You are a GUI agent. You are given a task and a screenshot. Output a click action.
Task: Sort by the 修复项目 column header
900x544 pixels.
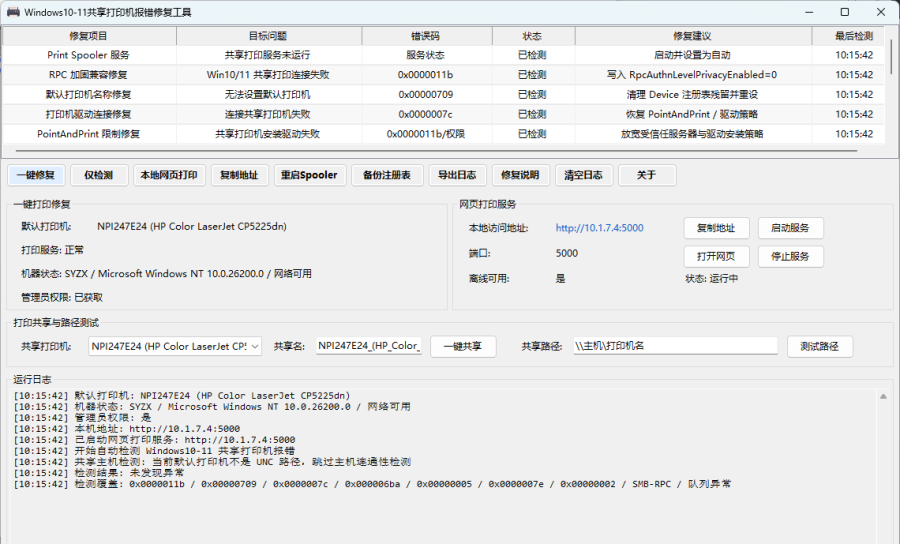(x=88, y=36)
